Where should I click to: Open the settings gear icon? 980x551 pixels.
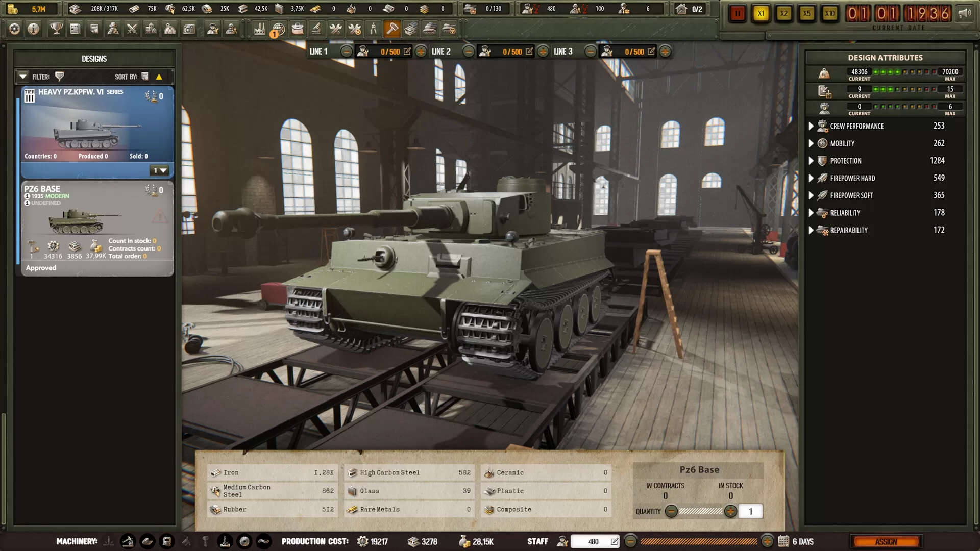pyautogui.click(x=14, y=29)
